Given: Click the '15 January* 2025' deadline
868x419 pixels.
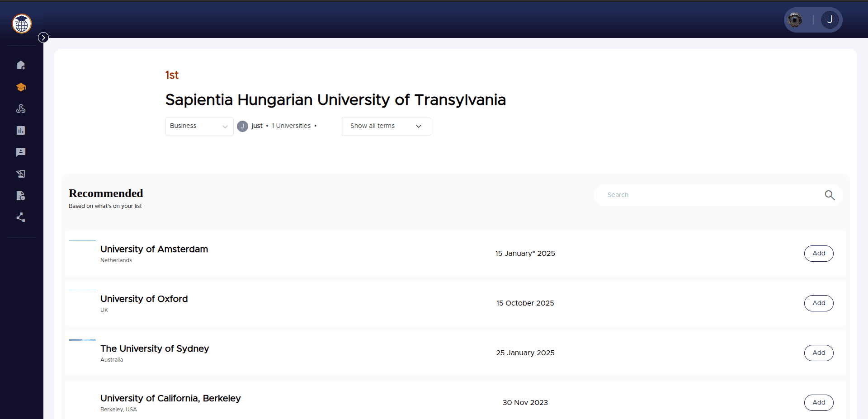Looking at the screenshot, I should point(525,254).
